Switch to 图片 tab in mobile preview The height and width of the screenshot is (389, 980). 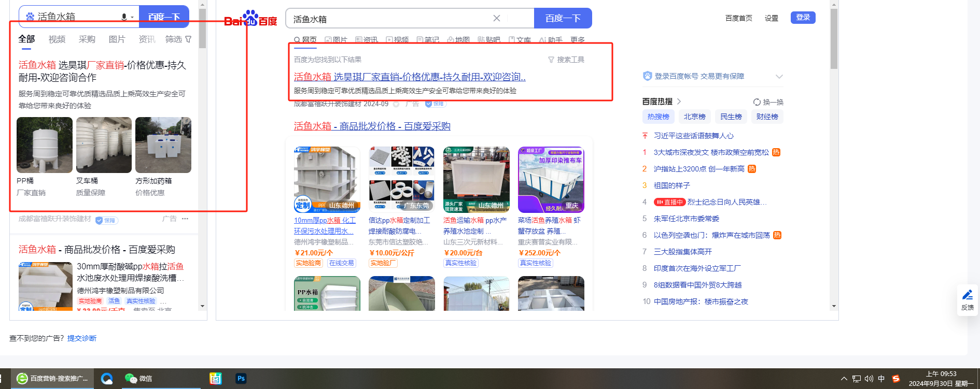(x=117, y=39)
